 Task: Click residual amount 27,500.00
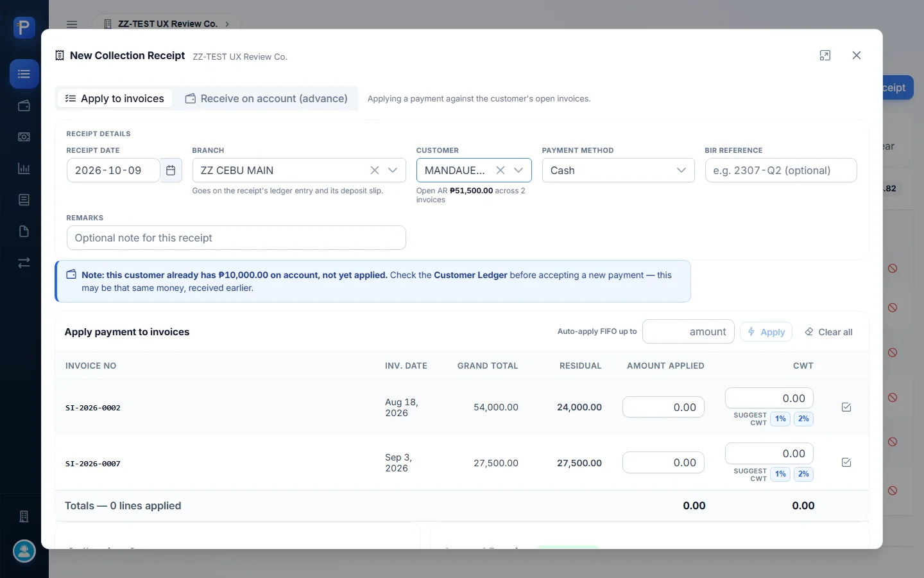[x=579, y=463]
